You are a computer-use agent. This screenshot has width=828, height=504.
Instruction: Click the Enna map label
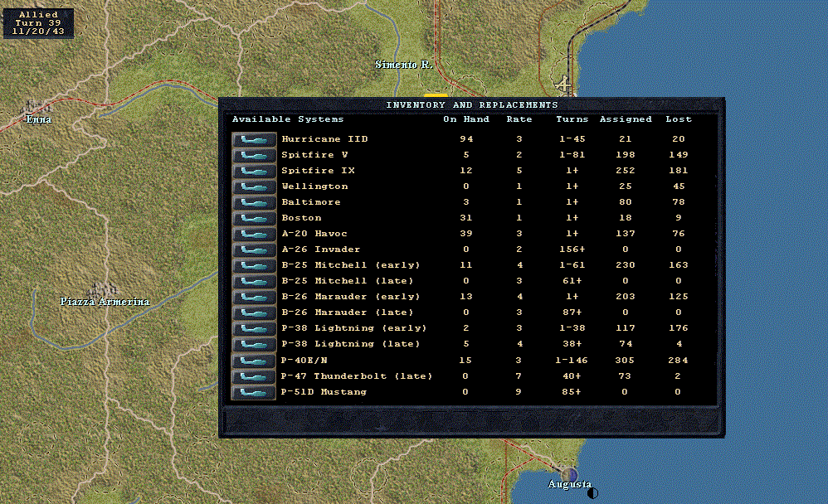click(39, 119)
